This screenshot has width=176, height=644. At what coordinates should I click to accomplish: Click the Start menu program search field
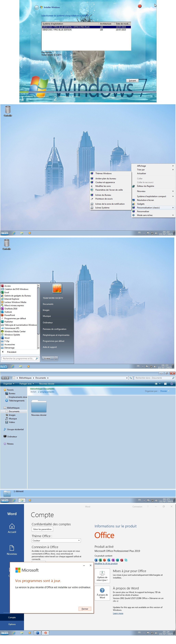click(20, 359)
